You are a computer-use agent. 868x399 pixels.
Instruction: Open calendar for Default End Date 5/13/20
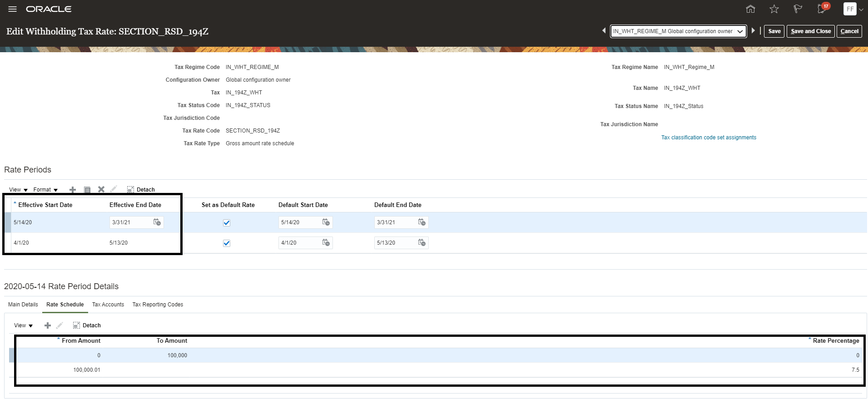click(422, 242)
